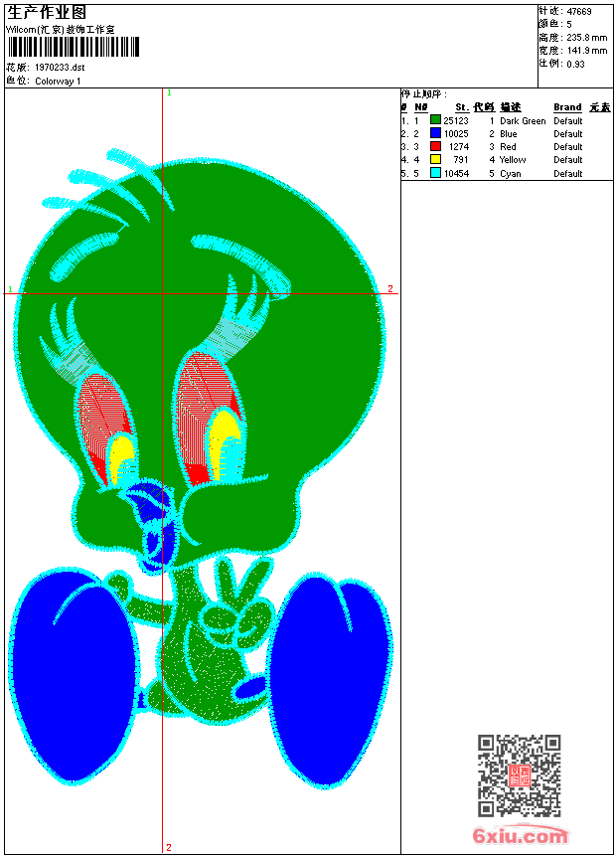Image resolution: width=616 pixels, height=855 pixels.
Task: Click the barcode under the Wilcom heading
Action: coord(74,47)
